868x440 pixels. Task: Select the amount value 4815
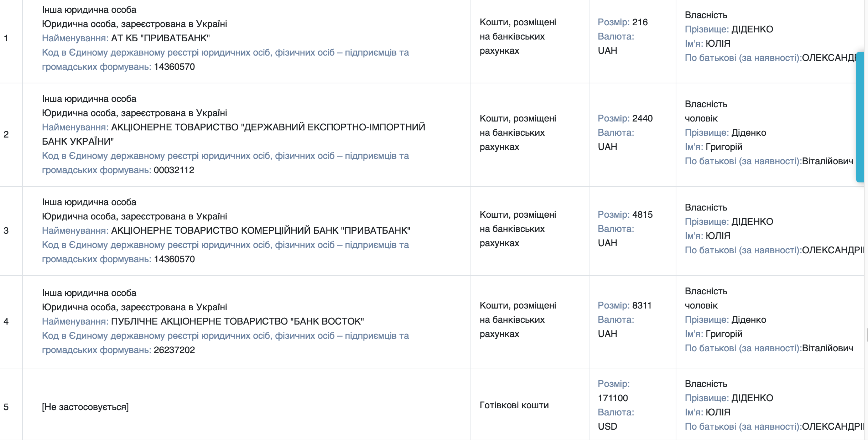click(x=642, y=214)
